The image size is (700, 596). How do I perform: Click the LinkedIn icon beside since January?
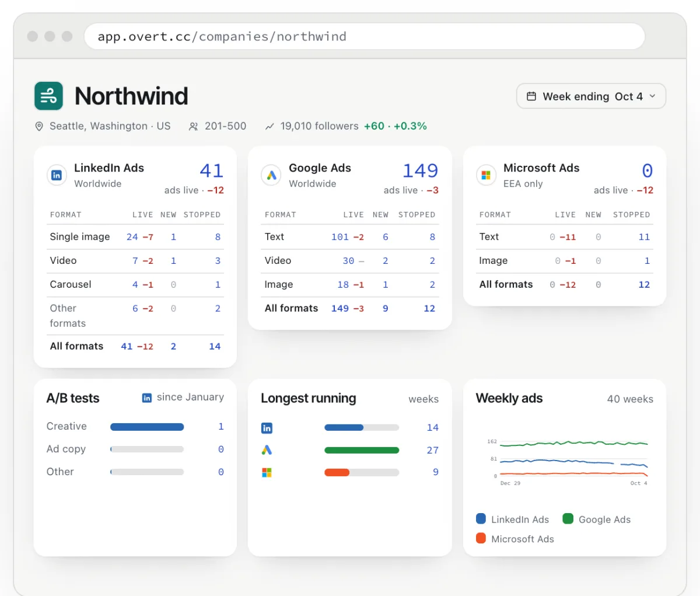(x=147, y=398)
